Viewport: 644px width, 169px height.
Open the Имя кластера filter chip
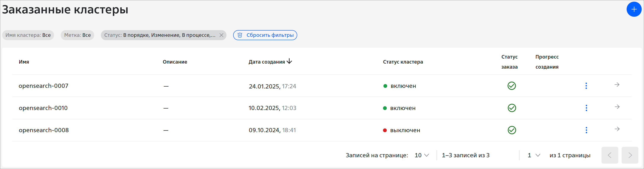(x=28, y=35)
